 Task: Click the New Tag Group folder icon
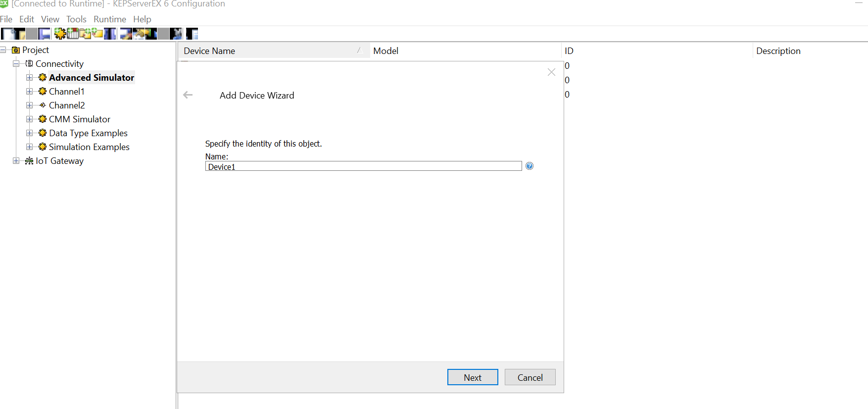[85, 34]
